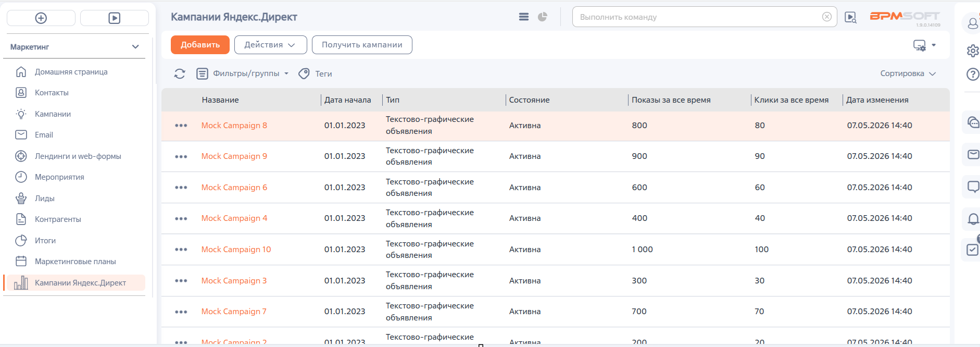Go to Лендинги и web-формы section
Screen dimensions: 980x347
click(78, 156)
